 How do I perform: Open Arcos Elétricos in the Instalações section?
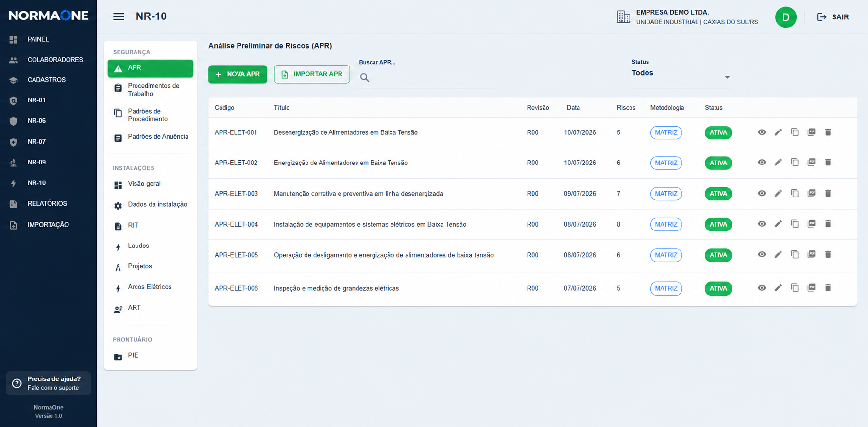[151, 287]
